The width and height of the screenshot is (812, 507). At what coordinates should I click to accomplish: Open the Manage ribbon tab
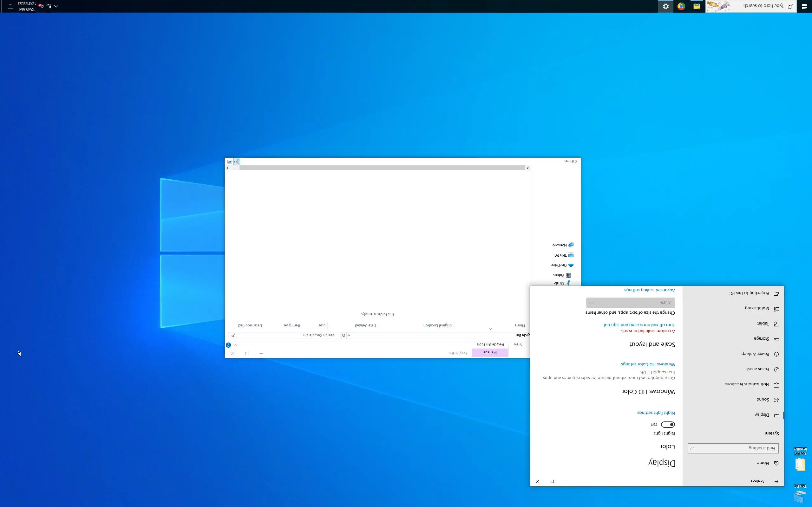click(490, 352)
